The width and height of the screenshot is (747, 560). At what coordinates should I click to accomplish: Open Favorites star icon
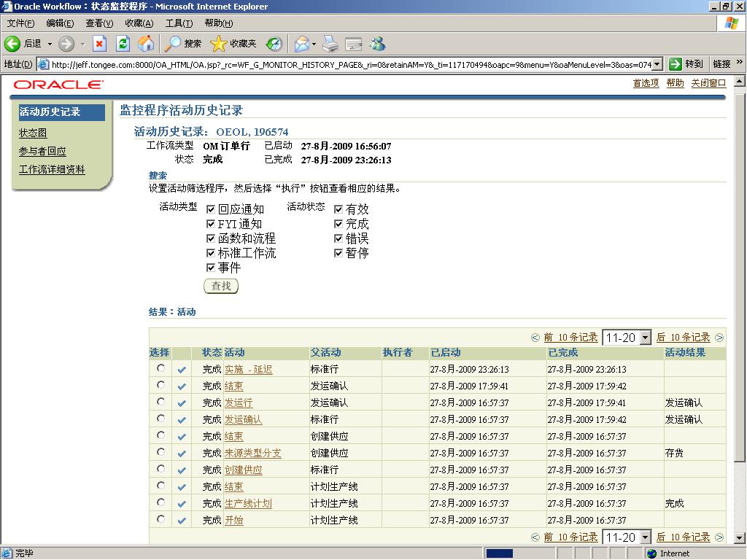(x=219, y=44)
